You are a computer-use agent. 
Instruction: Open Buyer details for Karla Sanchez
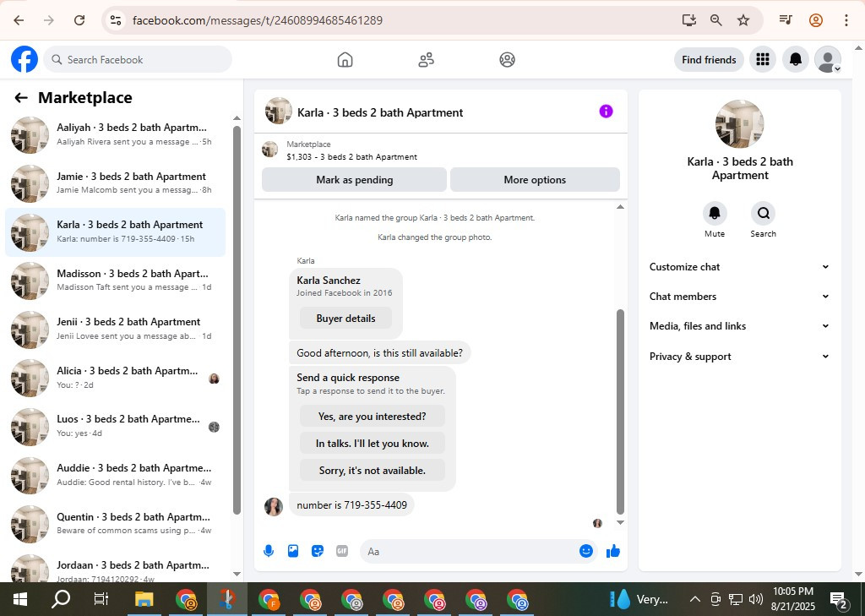click(345, 319)
